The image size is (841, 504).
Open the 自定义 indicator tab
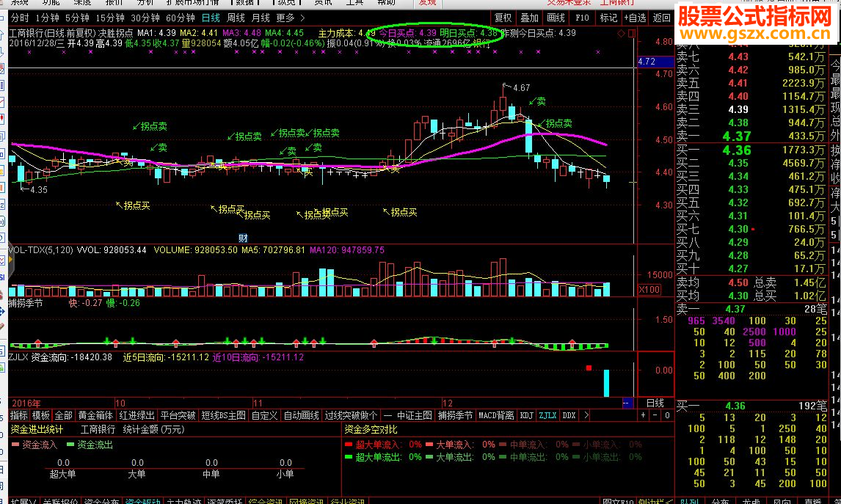coord(264,415)
